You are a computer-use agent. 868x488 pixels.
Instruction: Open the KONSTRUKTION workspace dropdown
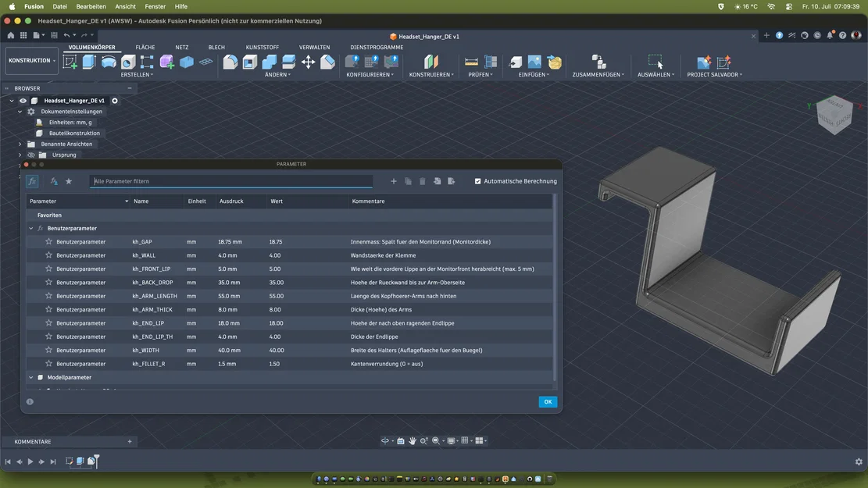tap(32, 60)
